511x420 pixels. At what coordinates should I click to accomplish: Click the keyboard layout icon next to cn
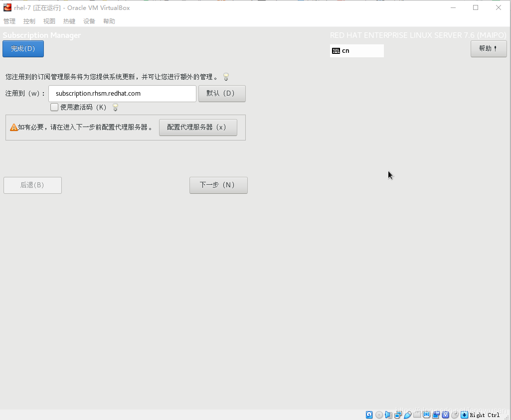pos(336,51)
